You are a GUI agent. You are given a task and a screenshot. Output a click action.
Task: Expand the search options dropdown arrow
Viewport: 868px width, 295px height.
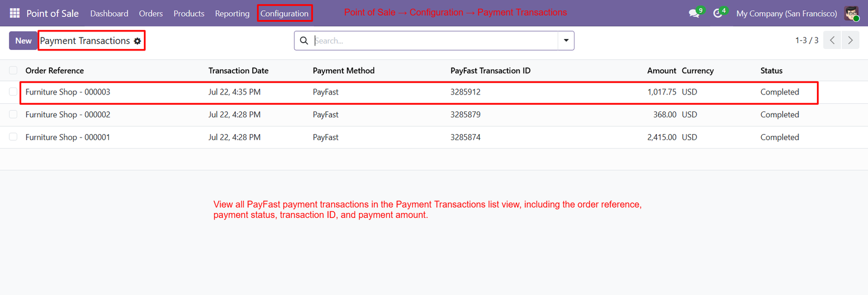pyautogui.click(x=566, y=41)
